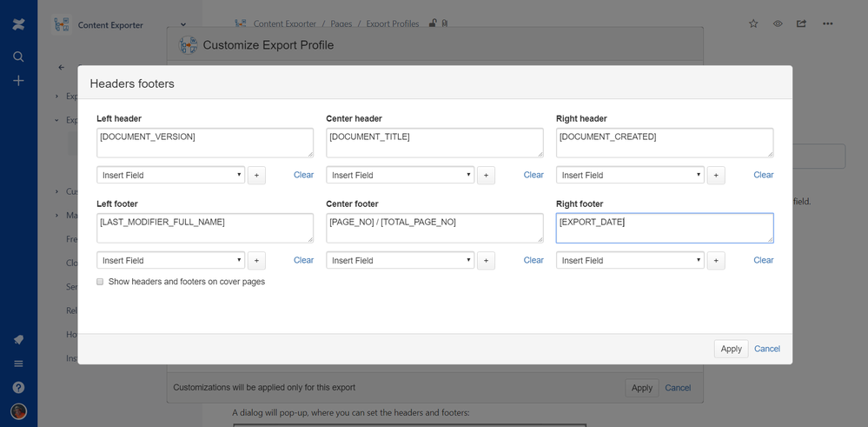Click the share page icon
This screenshot has width=868, height=427.
tap(801, 23)
